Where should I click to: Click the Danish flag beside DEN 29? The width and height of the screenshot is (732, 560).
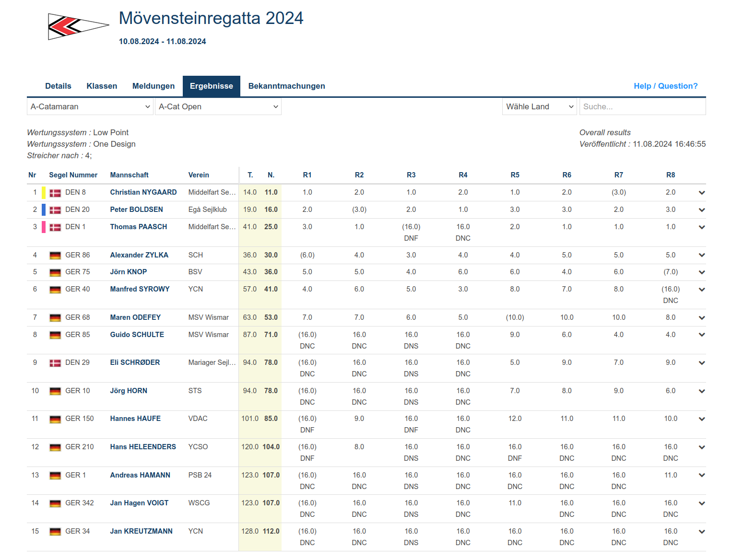55,363
